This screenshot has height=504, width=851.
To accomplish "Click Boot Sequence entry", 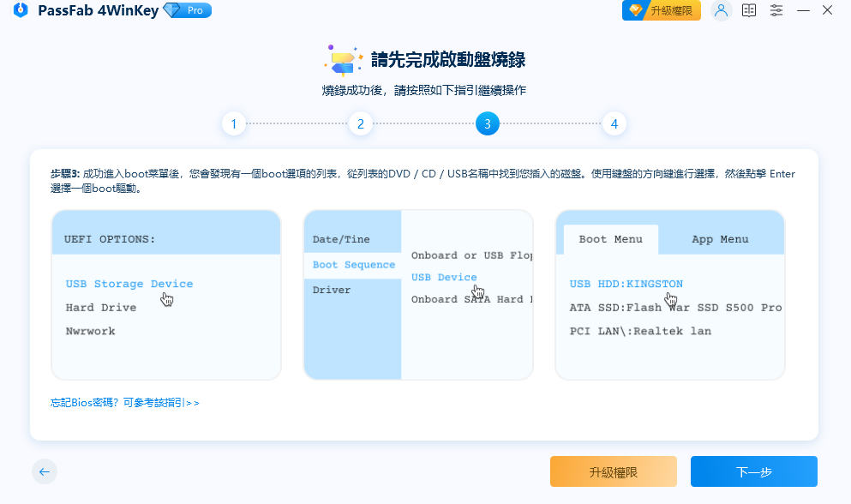I will coord(353,265).
